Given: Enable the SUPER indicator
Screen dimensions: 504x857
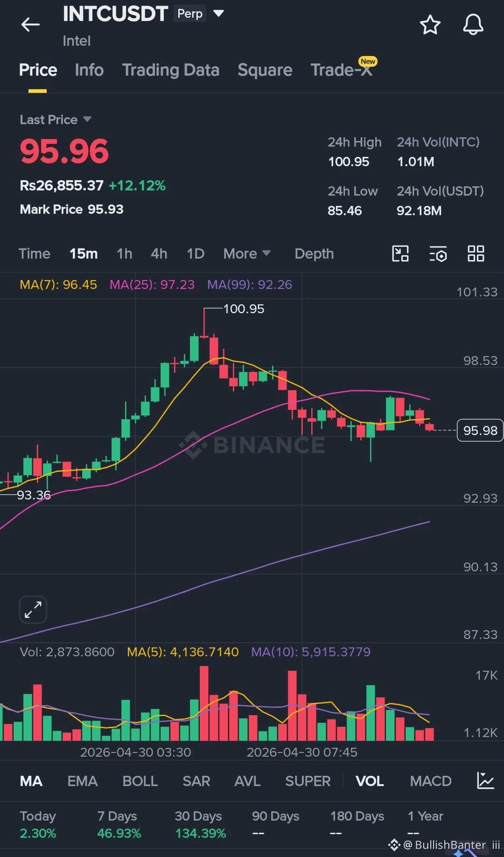Looking at the screenshot, I should coord(308,781).
